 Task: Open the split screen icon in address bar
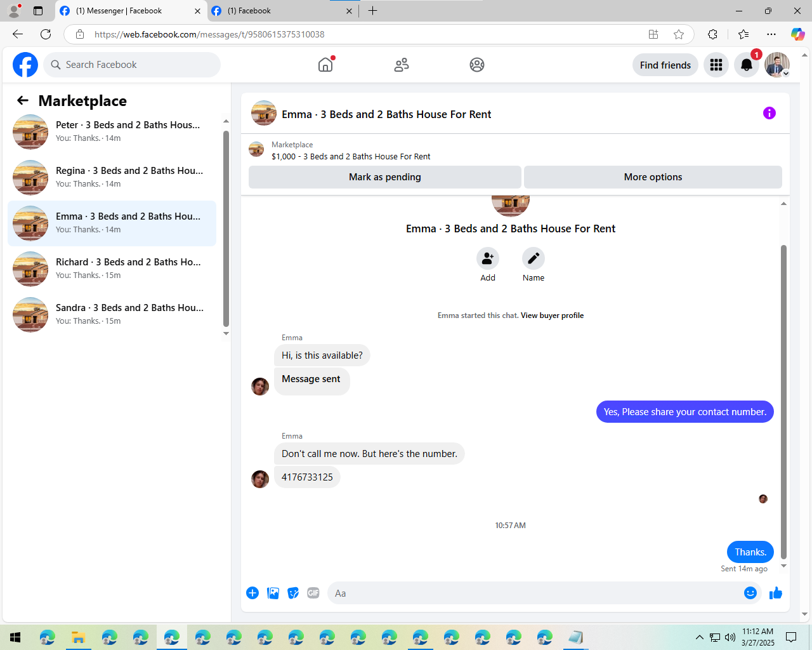coord(653,34)
